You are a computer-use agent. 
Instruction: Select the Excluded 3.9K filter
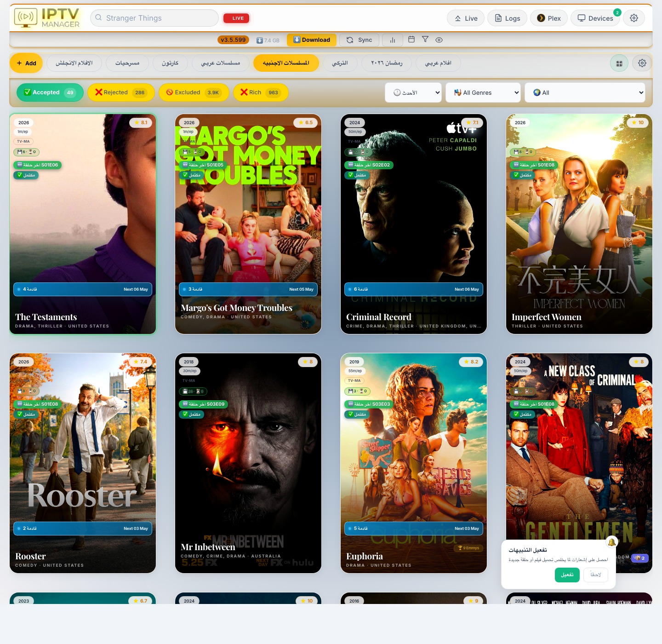coord(194,92)
